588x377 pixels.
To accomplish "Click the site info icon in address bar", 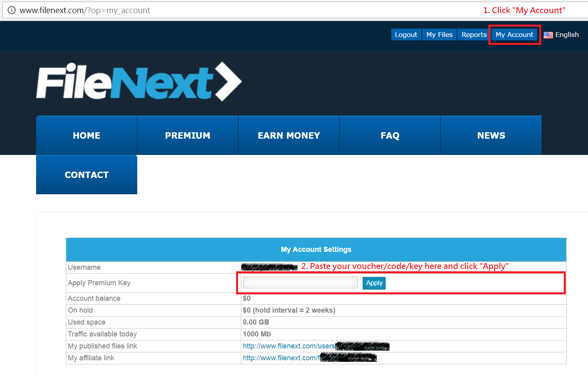I will (12, 10).
